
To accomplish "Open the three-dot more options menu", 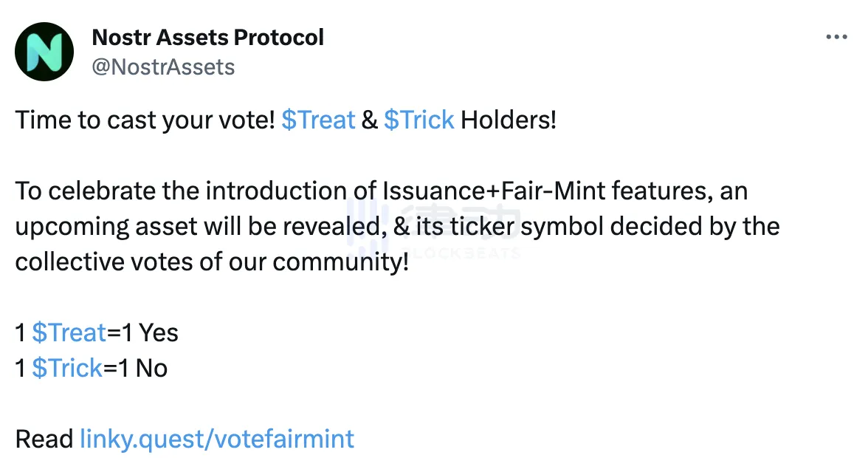I will coord(836,37).
